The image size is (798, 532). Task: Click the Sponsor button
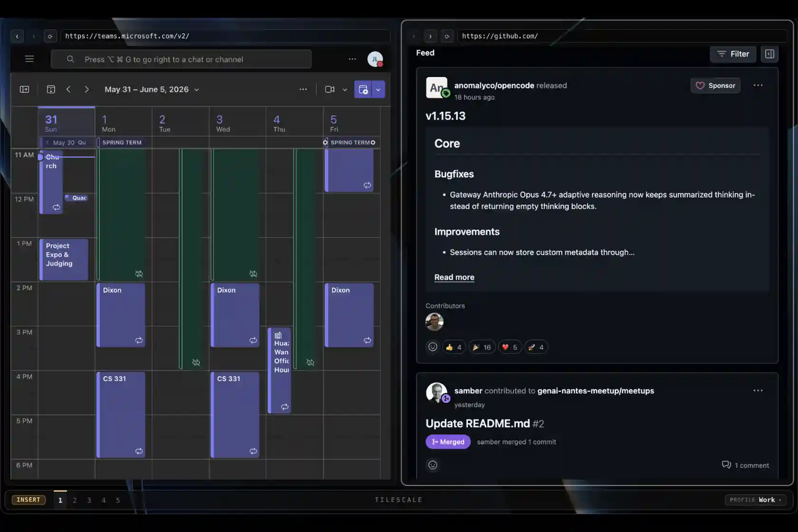point(715,85)
